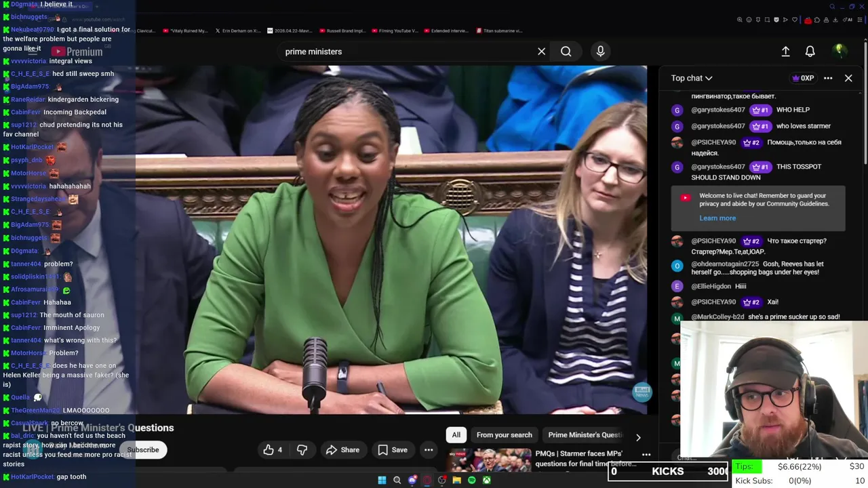Click the browser pin toolbar icon

758,20
